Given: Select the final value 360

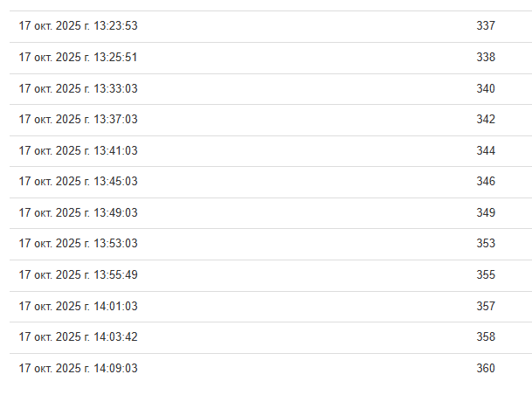Looking at the screenshot, I should coord(486,369).
